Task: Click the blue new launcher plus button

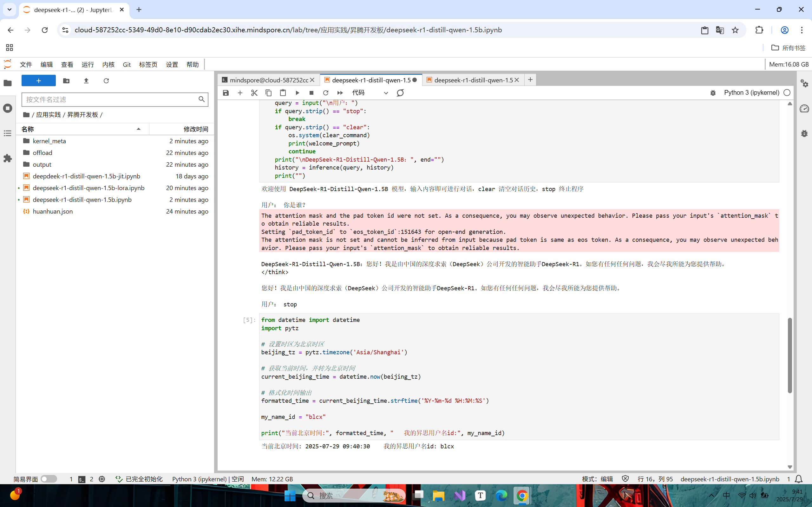Action: (39, 81)
